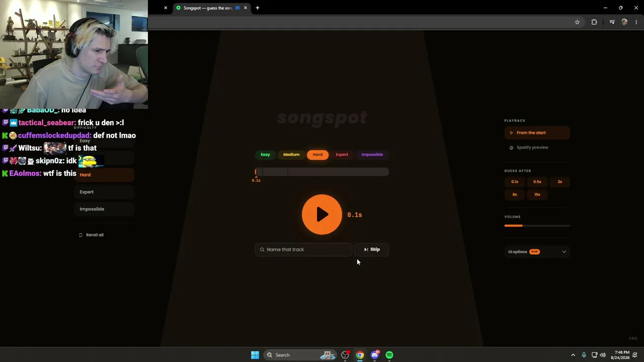The image size is (644, 362).
Task: Click the 0.1s marker under the progress bar
Action: point(256,180)
